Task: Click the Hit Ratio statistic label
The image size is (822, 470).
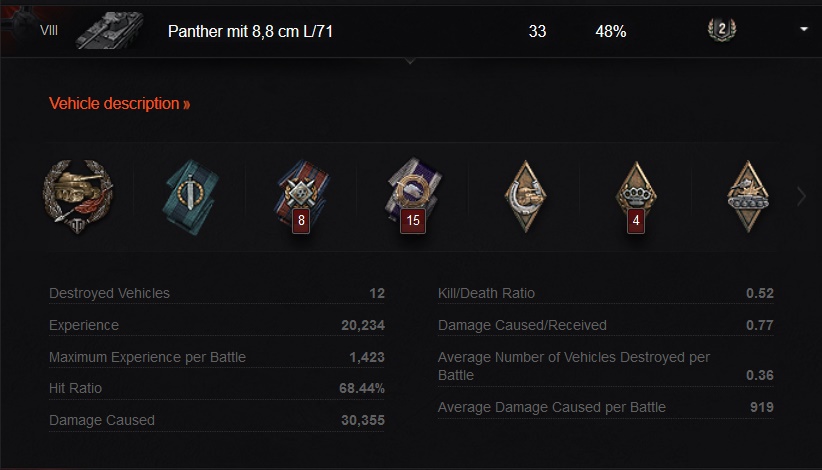Action: pyautogui.click(x=76, y=388)
